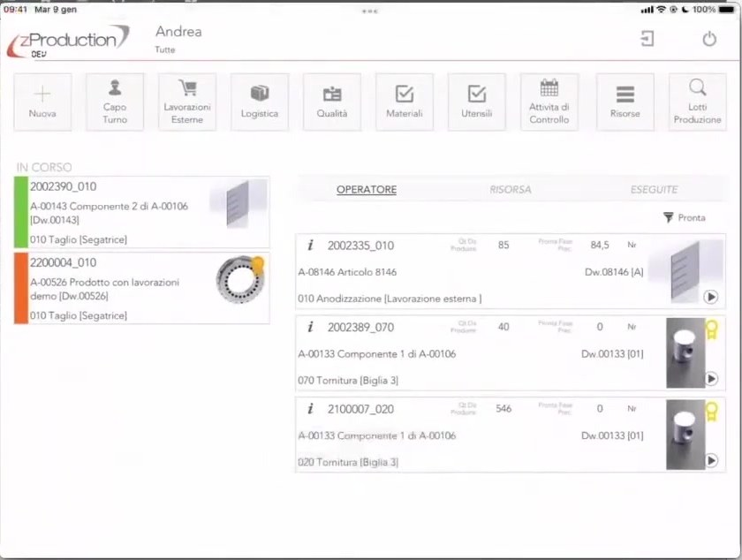Click the cylinder thumbnail of order 2100007_020
Screen dimensions: 742x560
[x=685, y=435]
